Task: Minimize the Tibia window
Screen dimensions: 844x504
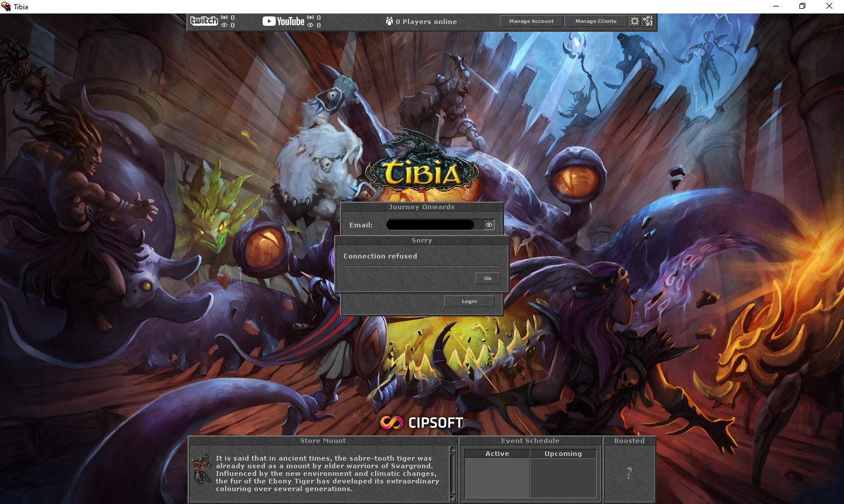Action: (x=776, y=6)
